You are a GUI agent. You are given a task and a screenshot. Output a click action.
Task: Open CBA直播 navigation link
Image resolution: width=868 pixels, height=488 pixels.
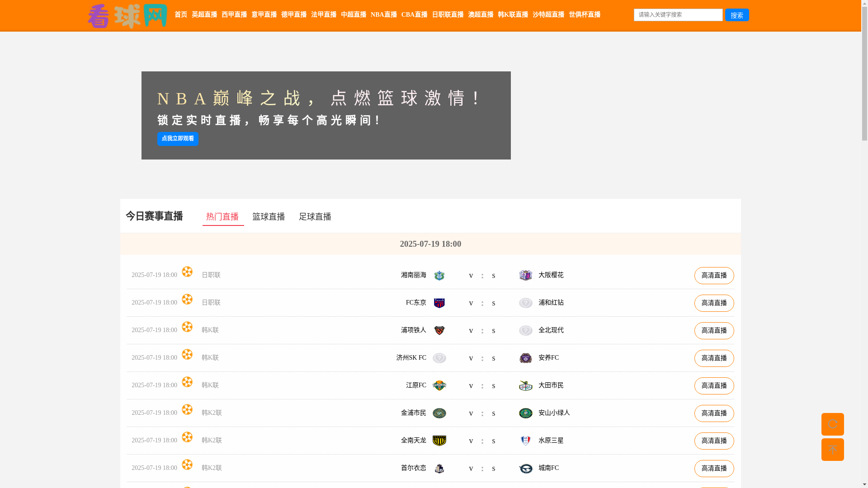tap(415, 15)
